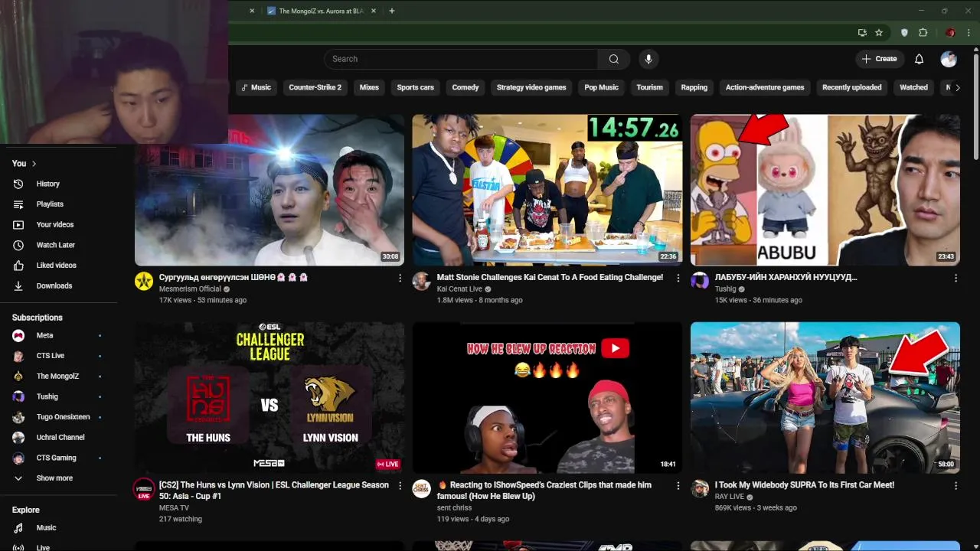Click Mesmerism Official channel avatar
Image resolution: width=980 pixels, height=551 pixels.
click(144, 281)
